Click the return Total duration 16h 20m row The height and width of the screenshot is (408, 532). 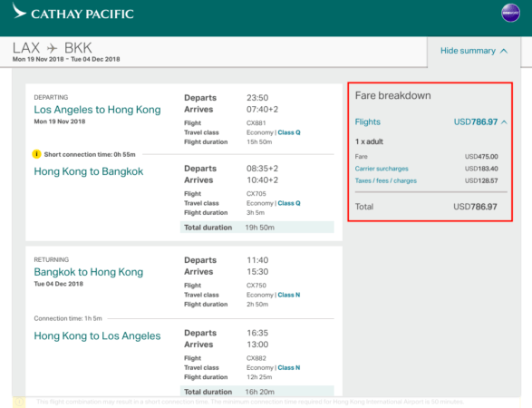(x=256, y=392)
